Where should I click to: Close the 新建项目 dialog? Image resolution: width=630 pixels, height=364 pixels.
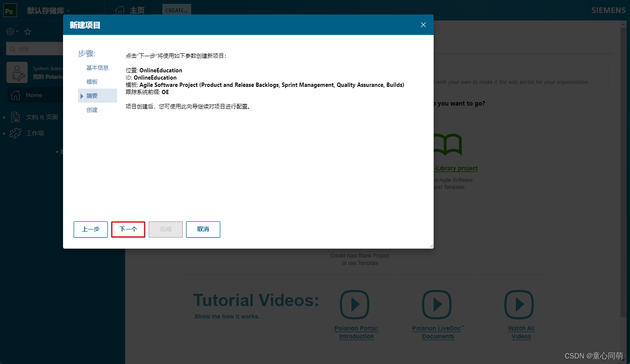[423, 25]
